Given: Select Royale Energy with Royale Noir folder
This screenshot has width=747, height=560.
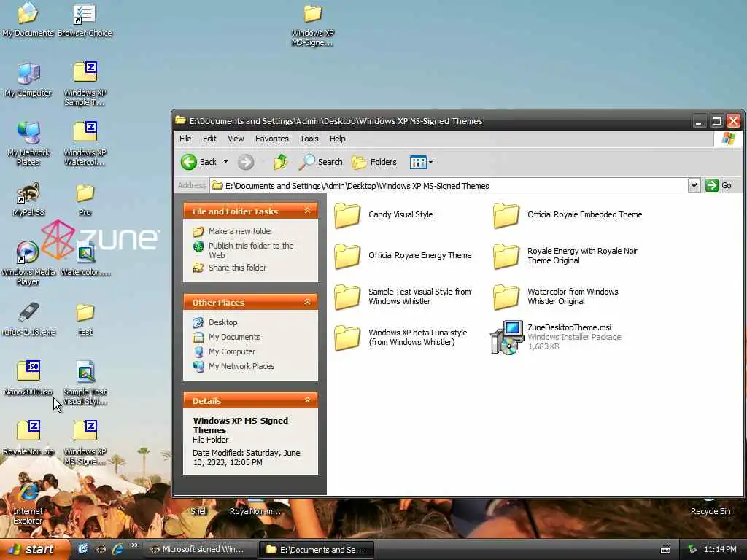Looking at the screenshot, I should [x=565, y=256].
